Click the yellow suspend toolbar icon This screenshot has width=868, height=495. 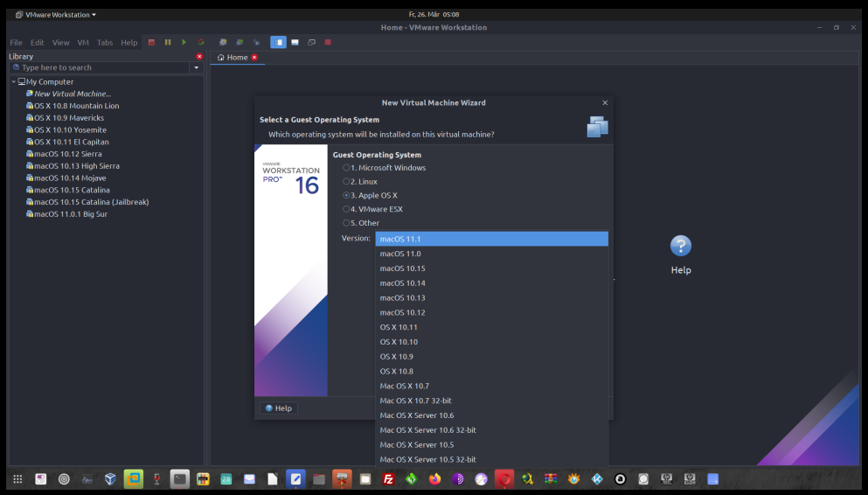(168, 42)
